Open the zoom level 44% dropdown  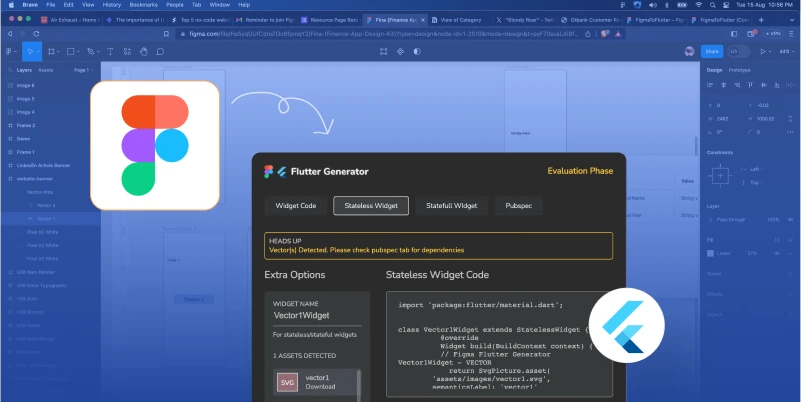(786, 51)
